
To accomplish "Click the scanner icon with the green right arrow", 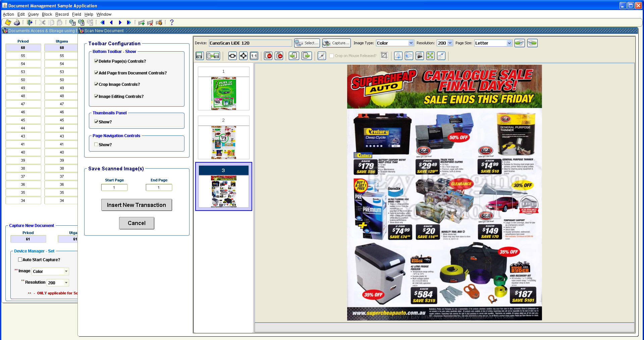I will (532, 43).
